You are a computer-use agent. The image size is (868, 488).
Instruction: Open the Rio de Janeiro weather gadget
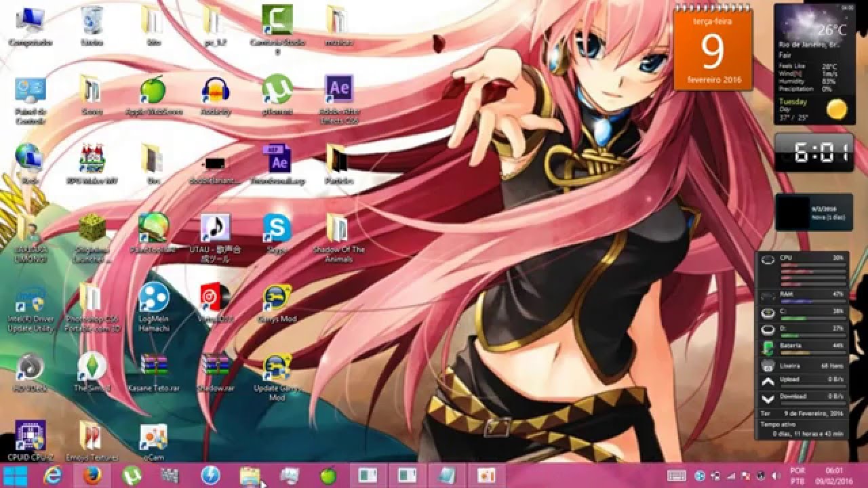click(x=814, y=63)
